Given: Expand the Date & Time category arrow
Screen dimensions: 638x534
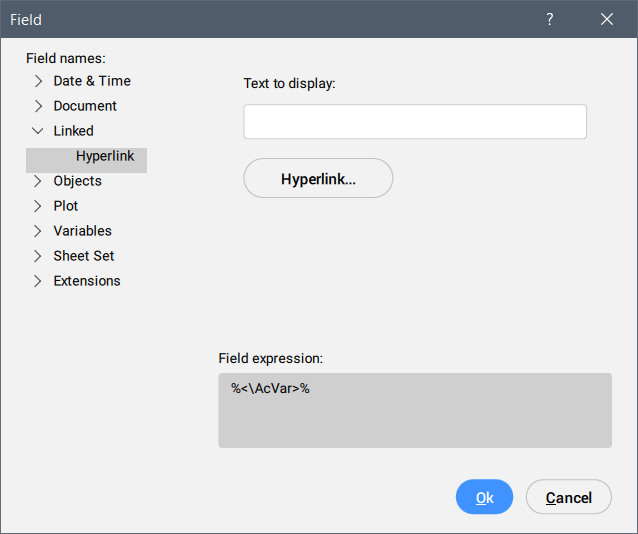Looking at the screenshot, I should coord(38,81).
